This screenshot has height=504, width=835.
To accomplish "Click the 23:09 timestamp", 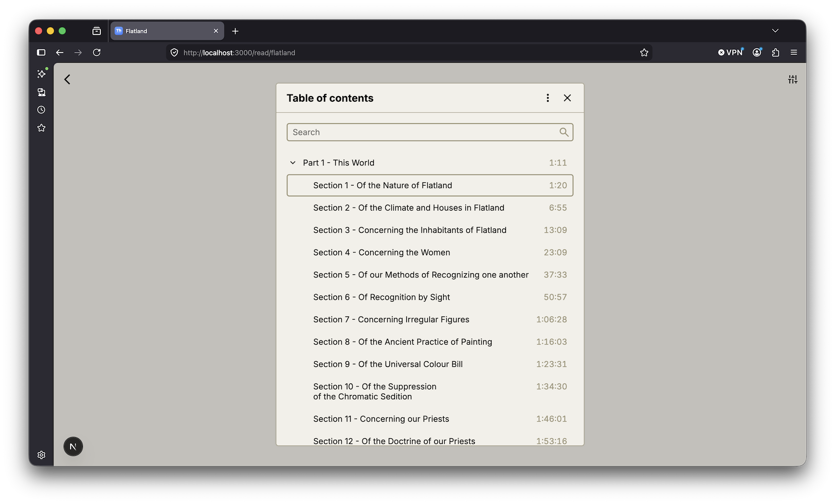I will (555, 253).
